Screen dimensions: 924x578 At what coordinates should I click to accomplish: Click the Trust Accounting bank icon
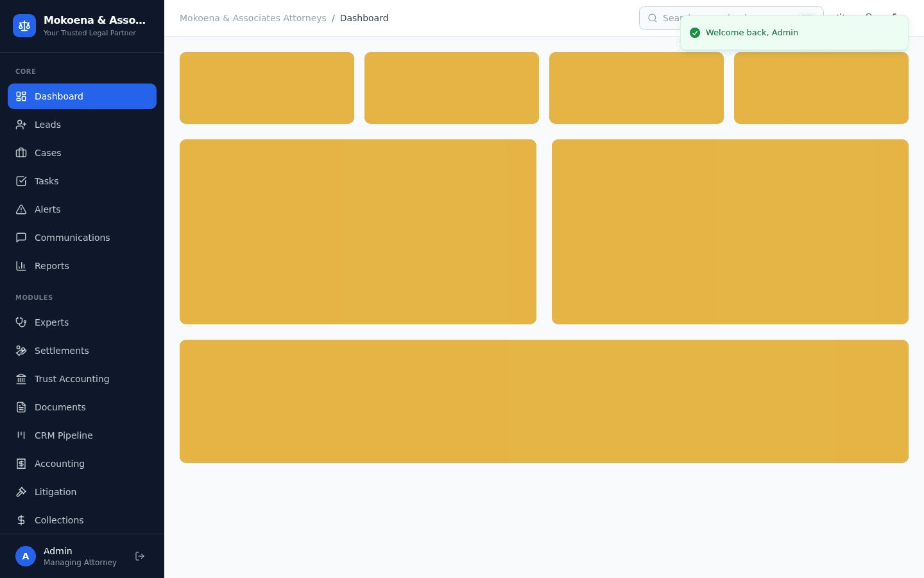[x=21, y=379]
